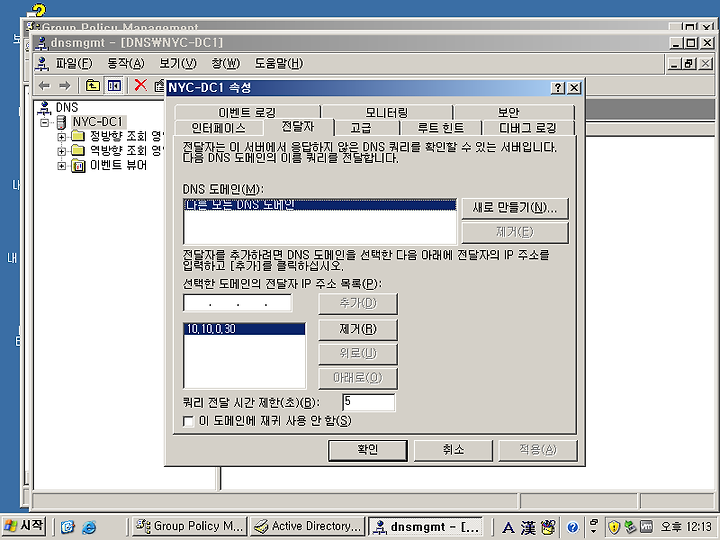Screen dimensions: 720x540
Task: Select the 전달자 tab
Action: click(x=298, y=126)
